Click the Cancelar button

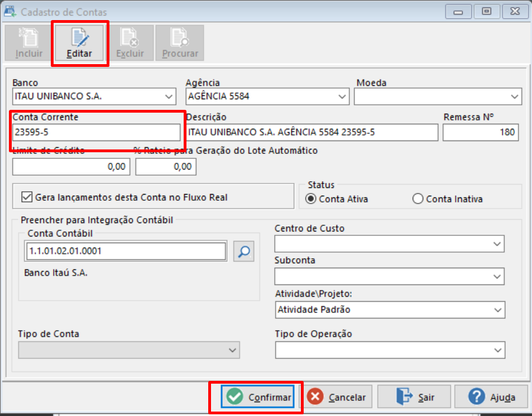[336, 396]
